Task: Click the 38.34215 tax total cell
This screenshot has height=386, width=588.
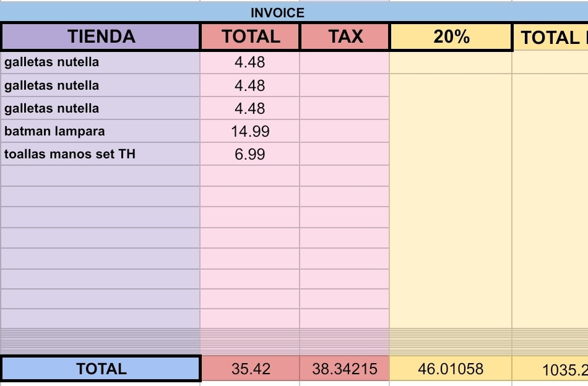Action: tap(345, 369)
